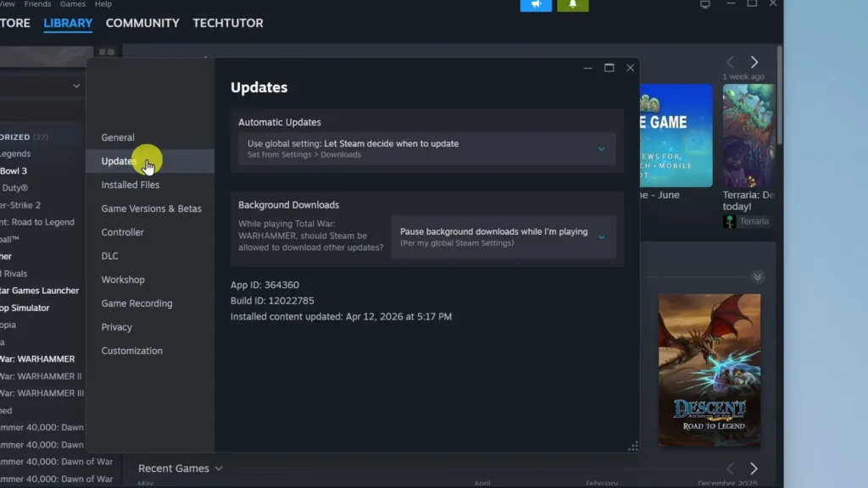Open the Games menu
868x488 pixels.
click(73, 4)
